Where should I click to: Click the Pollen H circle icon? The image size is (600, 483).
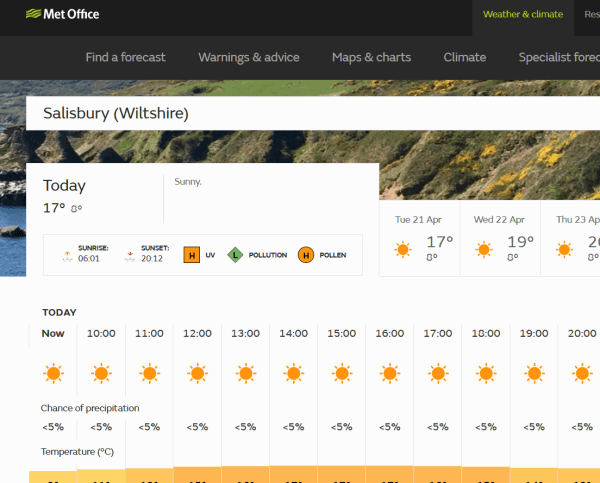click(306, 255)
